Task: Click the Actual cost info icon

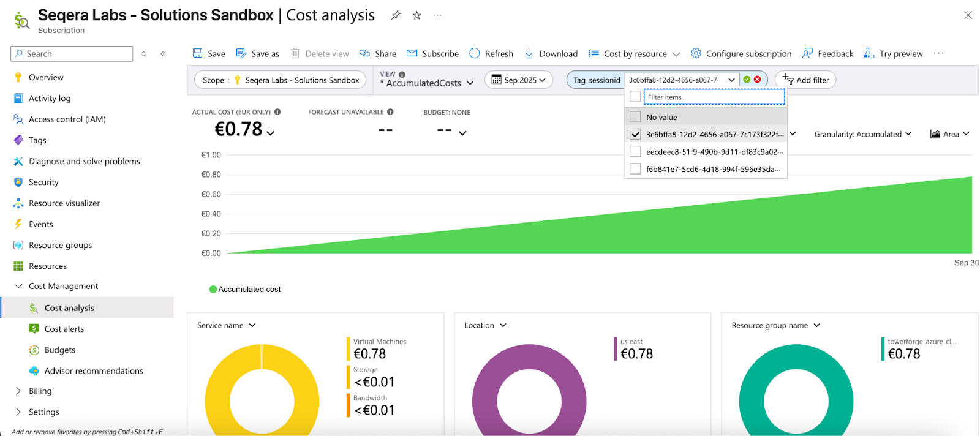Action: 277,112
